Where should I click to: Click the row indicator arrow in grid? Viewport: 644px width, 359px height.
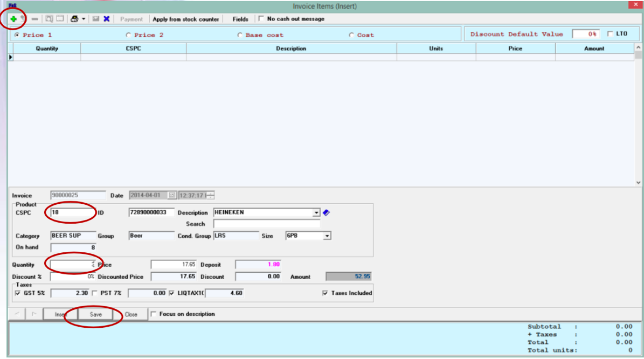point(11,57)
